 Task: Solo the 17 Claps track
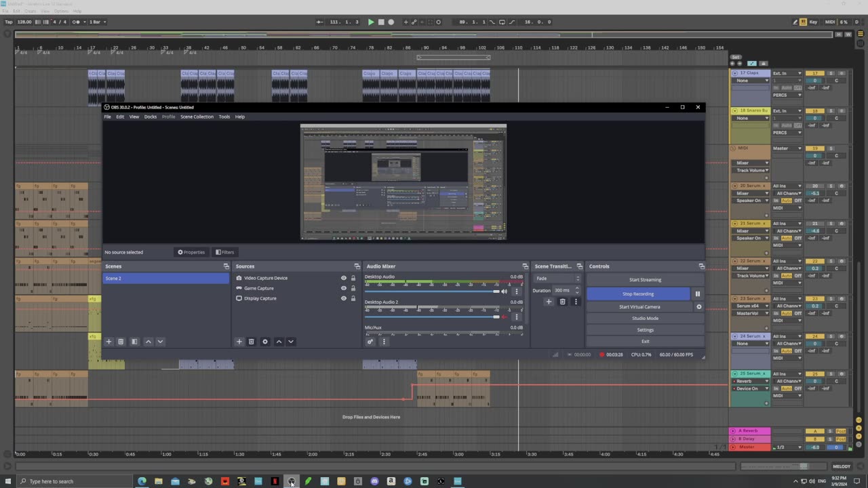click(831, 73)
